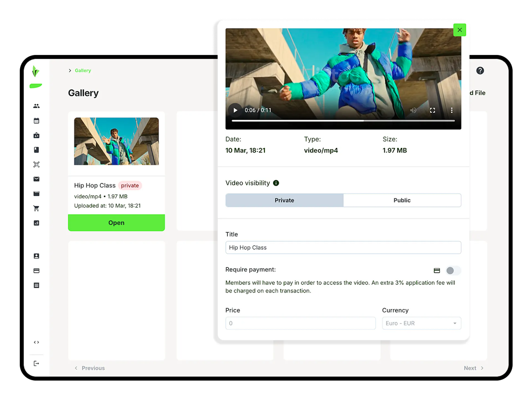Open the Calendar icon in the sidebar

[x=36, y=121]
